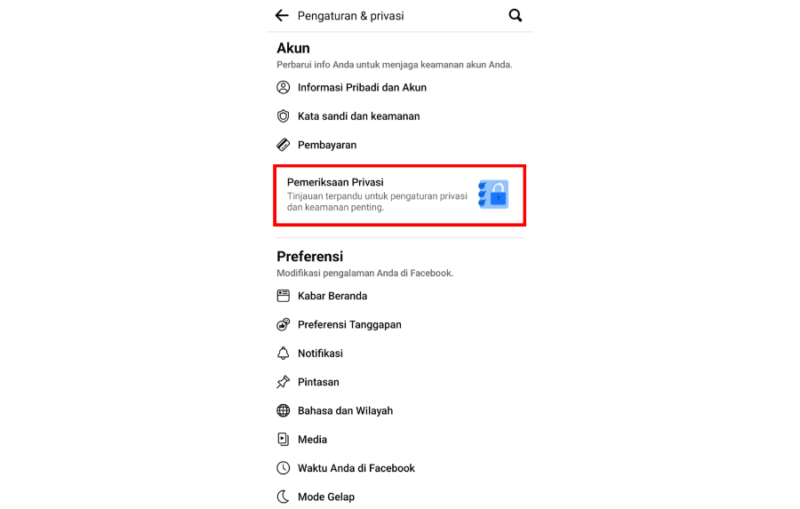This screenshot has width=800, height=509.
Task: Open Pemeriksaan Privasi card
Action: coord(399,195)
